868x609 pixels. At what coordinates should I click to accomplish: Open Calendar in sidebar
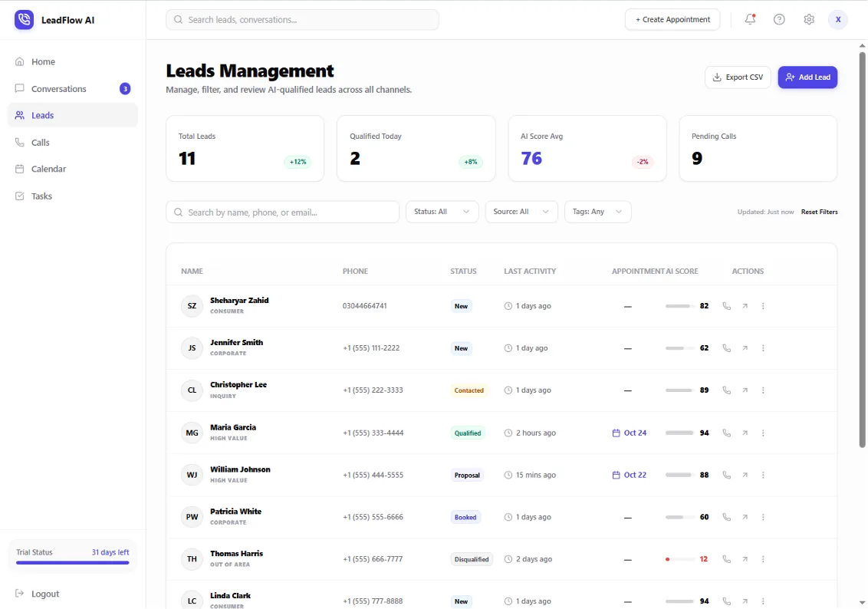click(73, 169)
